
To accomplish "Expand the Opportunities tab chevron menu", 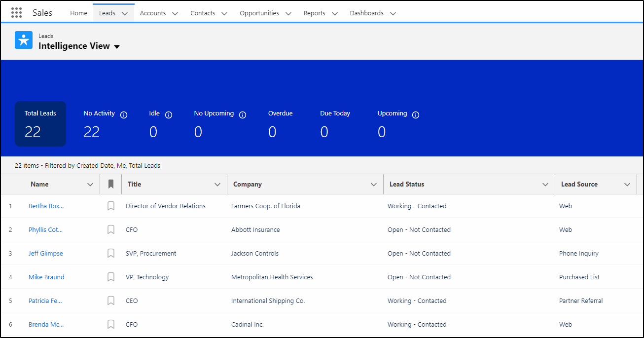I will (x=288, y=14).
